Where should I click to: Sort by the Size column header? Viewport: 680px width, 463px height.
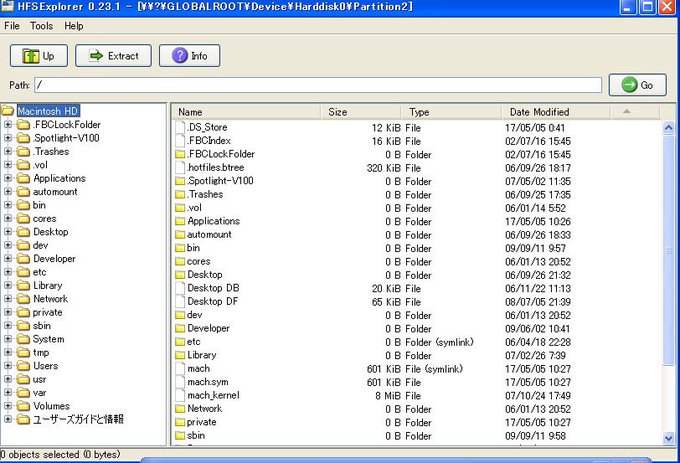tap(361, 112)
